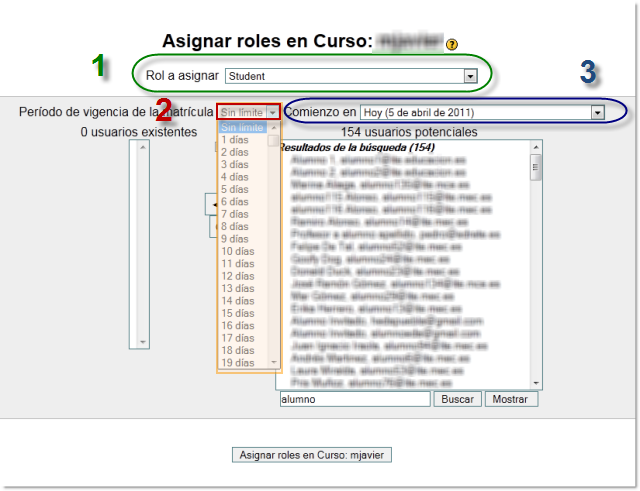Click the Mostrar button

[511, 399]
